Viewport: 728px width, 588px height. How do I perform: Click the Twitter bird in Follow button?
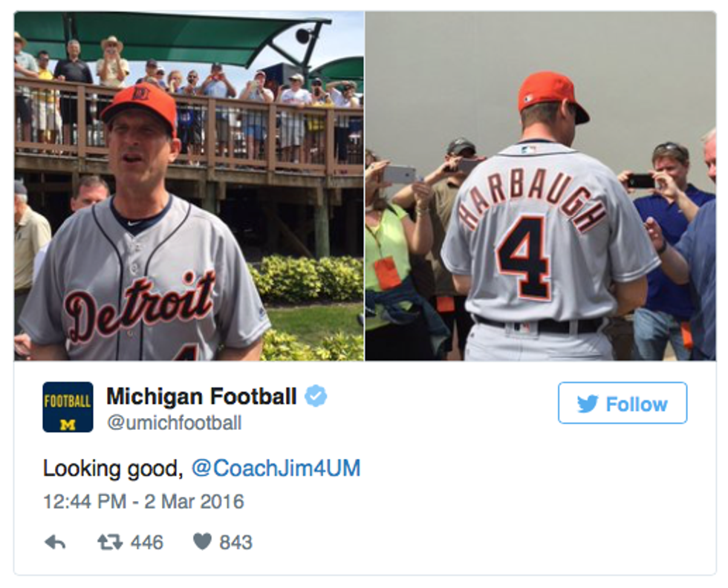[x=587, y=404]
